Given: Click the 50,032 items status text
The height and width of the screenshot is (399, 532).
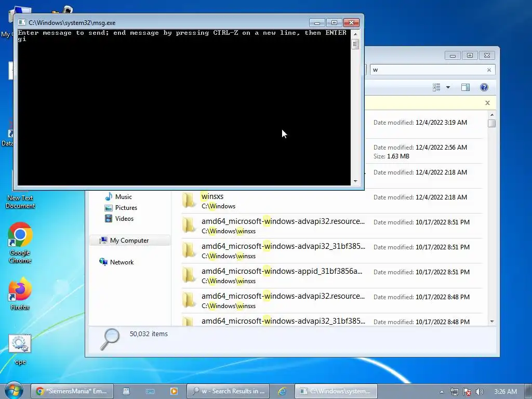Looking at the screenshot, I should point(149,334).
